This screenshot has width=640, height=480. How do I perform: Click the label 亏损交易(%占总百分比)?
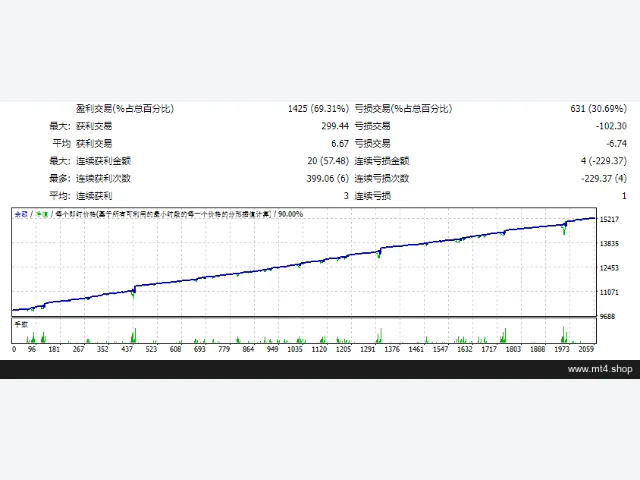point(403,109)
